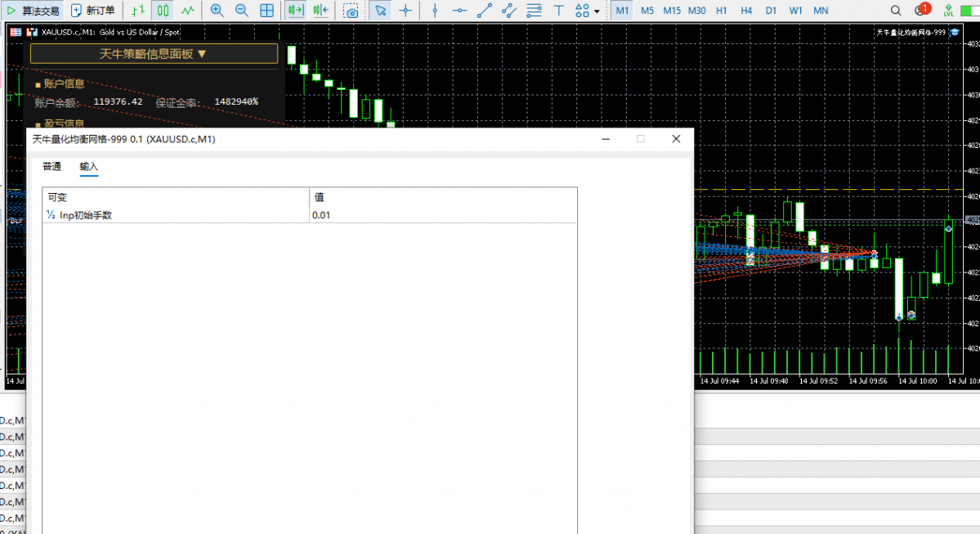The image size is (980, 534).
Task: Select the H1 timeframe
Action: [x=721, y=11]
